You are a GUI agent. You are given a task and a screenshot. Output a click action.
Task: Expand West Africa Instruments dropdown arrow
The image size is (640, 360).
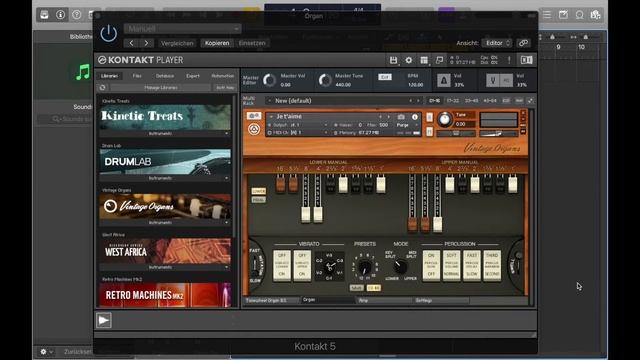click(x=227, y=267)
